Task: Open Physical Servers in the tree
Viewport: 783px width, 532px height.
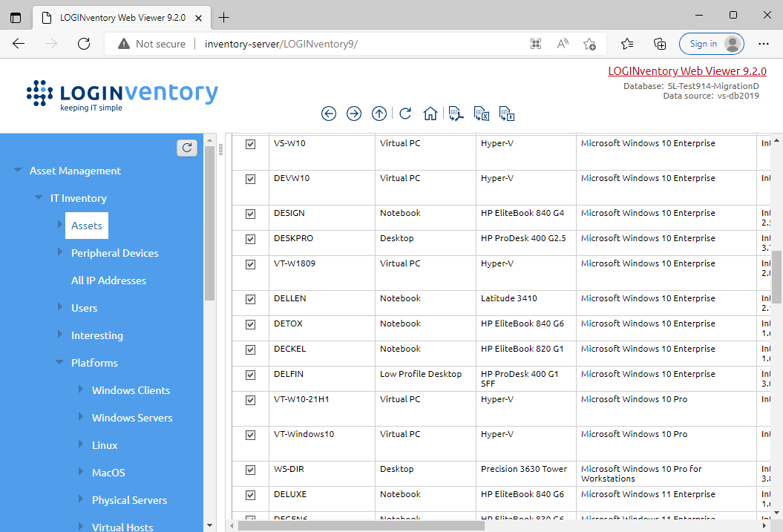Action: point(129,500)
